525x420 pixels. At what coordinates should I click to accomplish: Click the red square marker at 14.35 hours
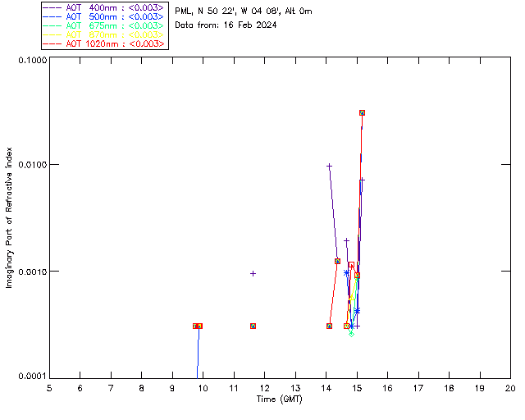pyautogui.click(x=337, y=261)
